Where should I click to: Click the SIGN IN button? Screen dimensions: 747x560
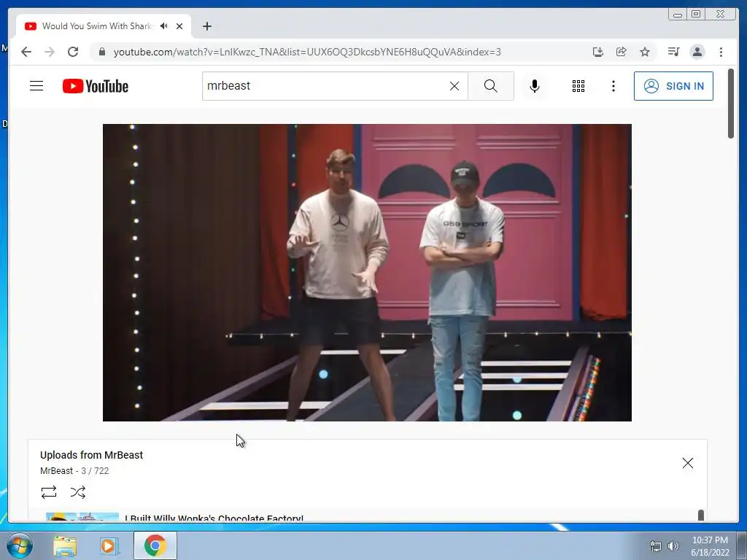coord(673,86)
